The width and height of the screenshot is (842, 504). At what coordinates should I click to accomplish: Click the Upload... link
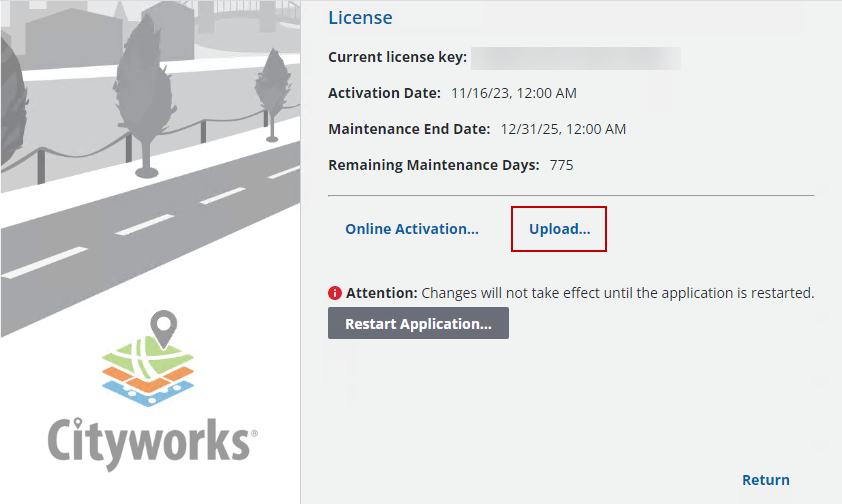point(559,229)
